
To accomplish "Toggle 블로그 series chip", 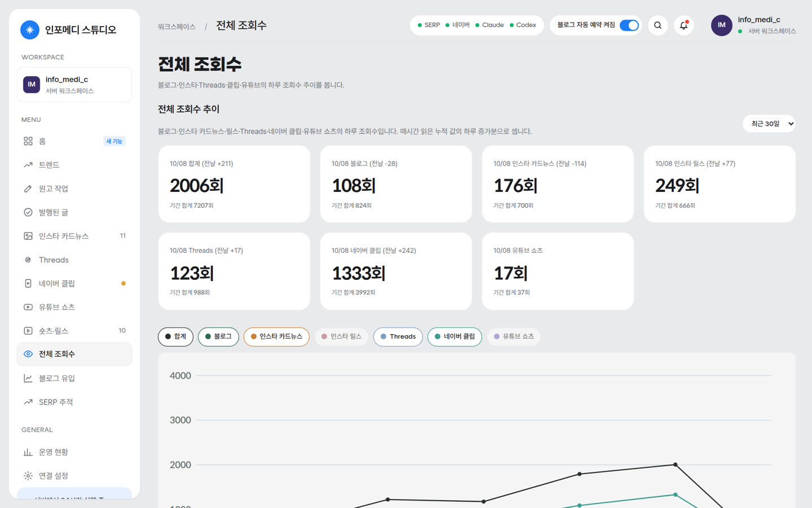I will tap(218, 336).
